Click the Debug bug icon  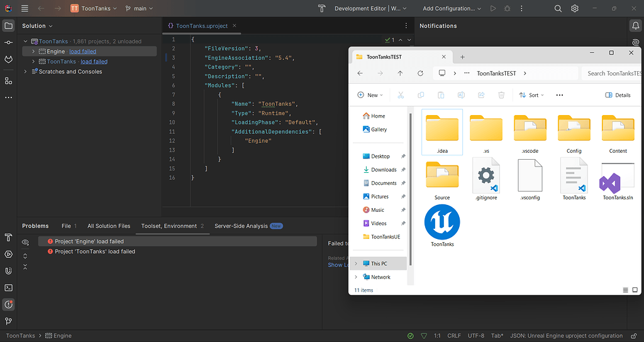tap(506, 9)
